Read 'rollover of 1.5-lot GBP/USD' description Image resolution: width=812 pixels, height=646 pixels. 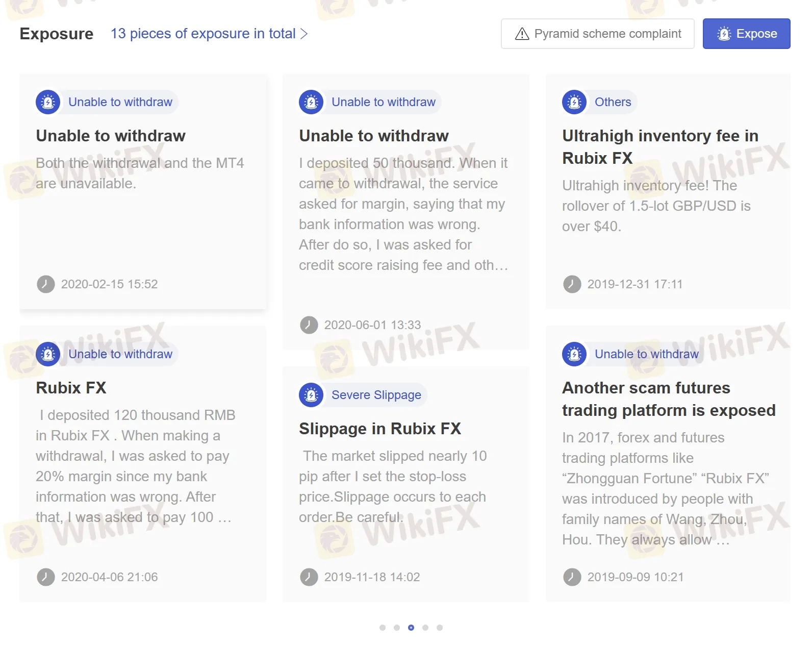pos(656,206)
